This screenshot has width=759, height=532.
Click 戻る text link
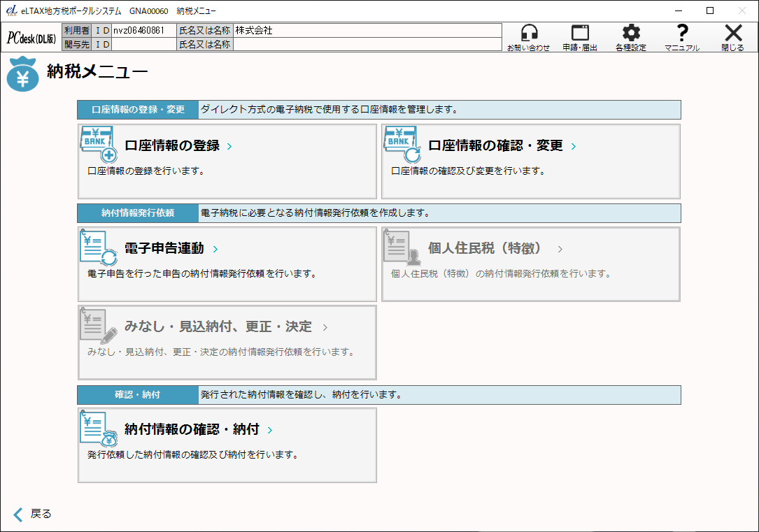coord(41,514)
